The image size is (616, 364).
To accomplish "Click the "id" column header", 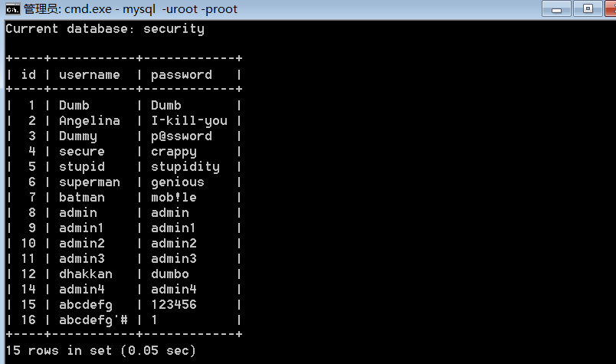I will [x=28, y=75].
